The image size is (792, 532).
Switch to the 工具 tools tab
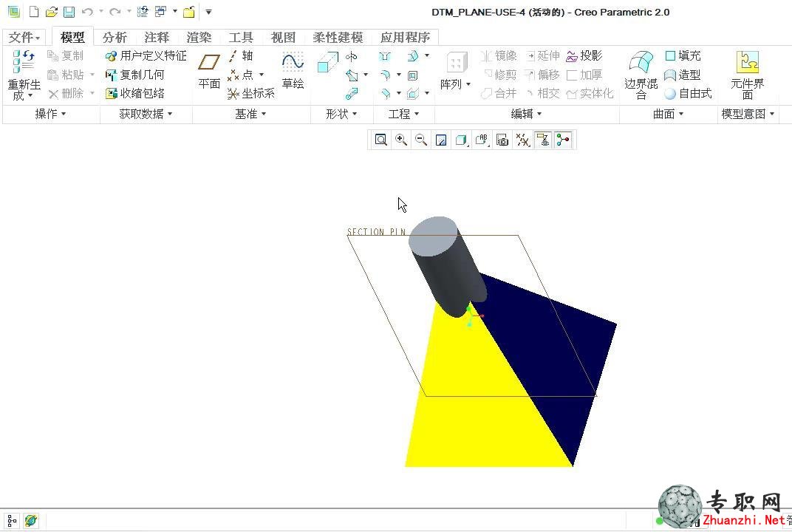click(241, 38)
